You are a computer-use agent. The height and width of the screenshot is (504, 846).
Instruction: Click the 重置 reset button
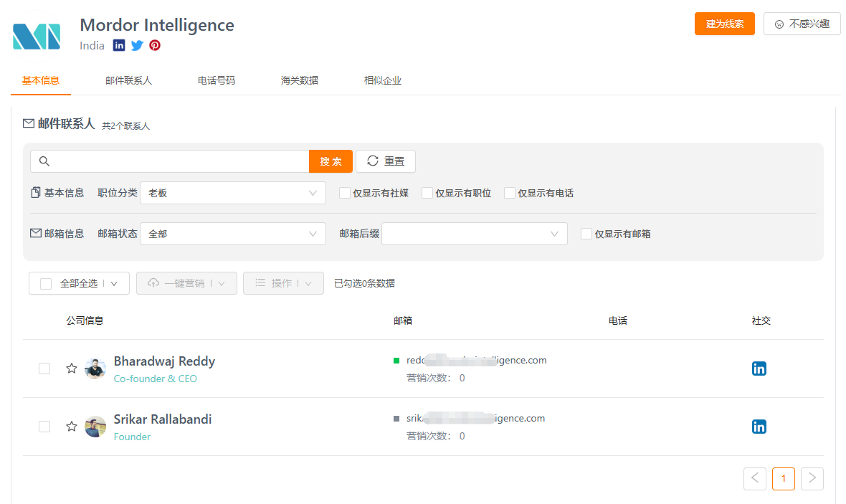[386, 161]
